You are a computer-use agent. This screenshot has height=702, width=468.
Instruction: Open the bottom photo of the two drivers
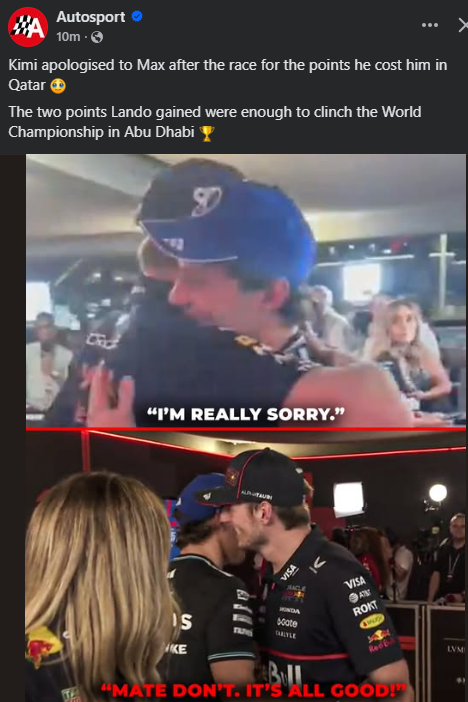point(245,566)
